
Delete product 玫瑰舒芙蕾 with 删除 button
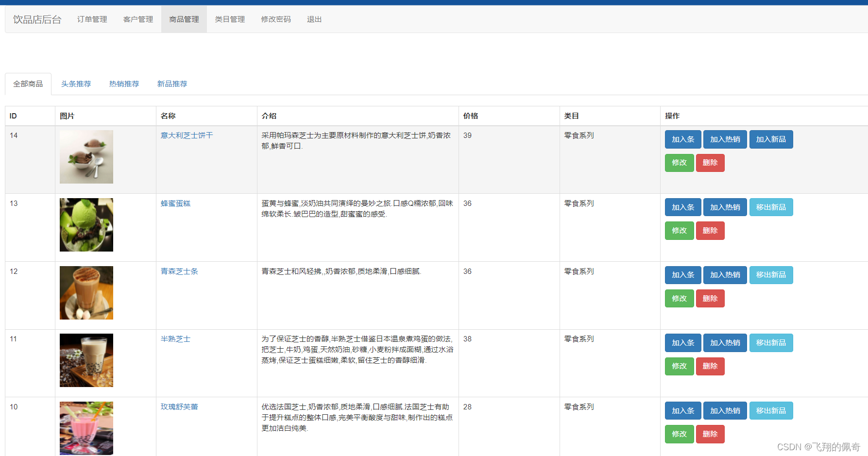click(x=710, y=434)
